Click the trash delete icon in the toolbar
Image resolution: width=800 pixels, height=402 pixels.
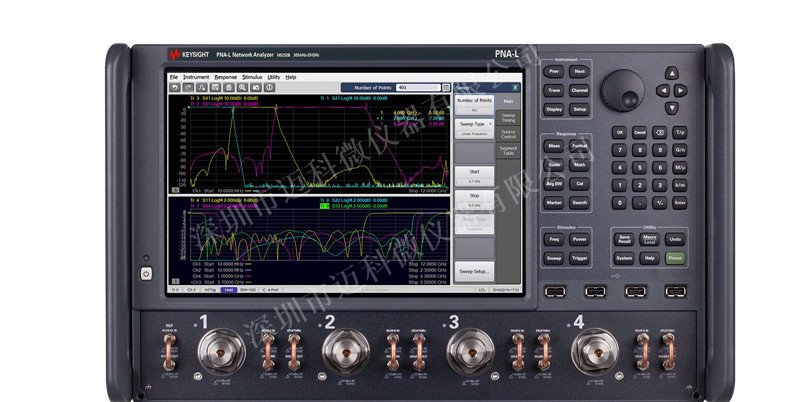pos(229,88)
